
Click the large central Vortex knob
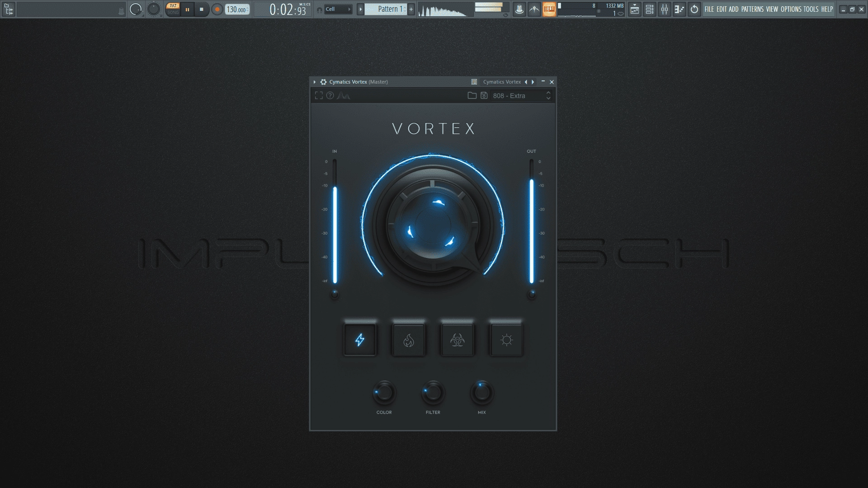pyautogui.click(x=433, y=225)
